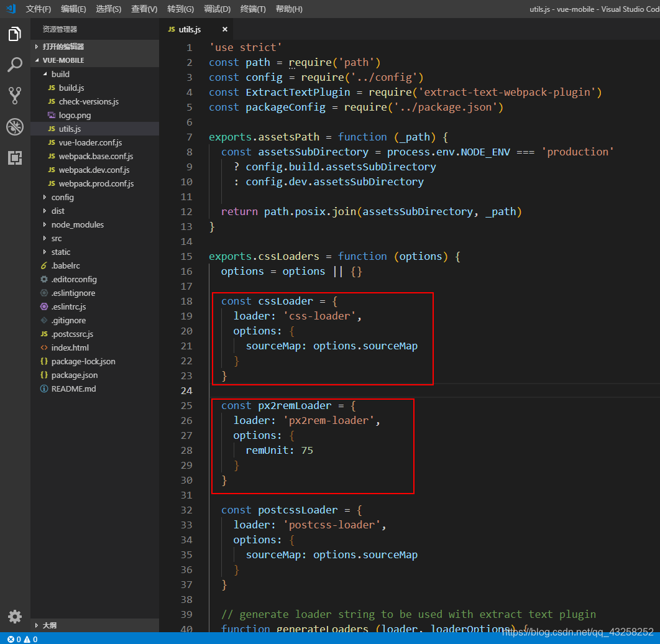
Task: Open the settings gear icon
Action: point(15,617)
